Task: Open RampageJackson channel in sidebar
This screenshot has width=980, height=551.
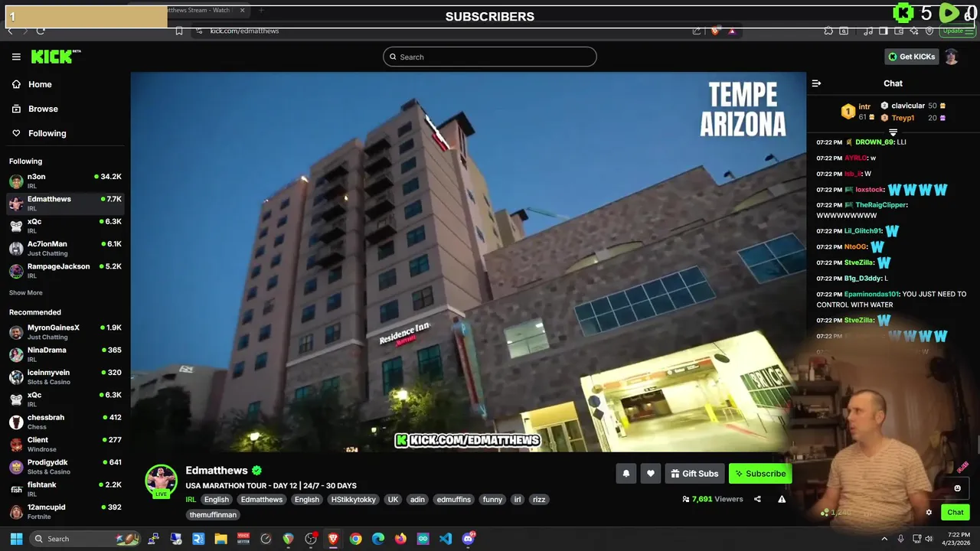Action: click(65, 270)
